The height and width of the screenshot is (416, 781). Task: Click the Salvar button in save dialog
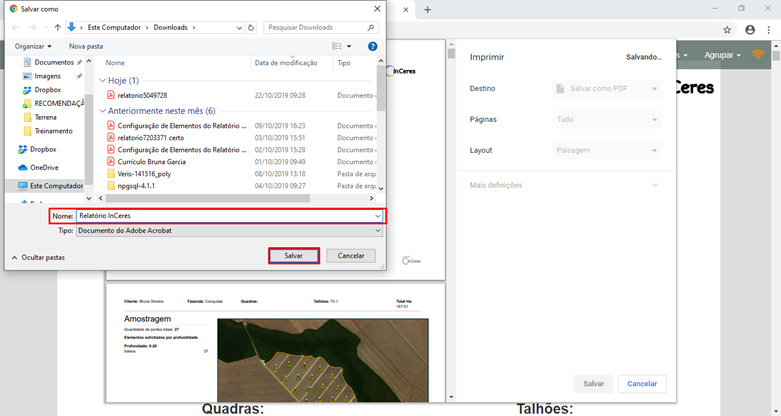point(294,256)
